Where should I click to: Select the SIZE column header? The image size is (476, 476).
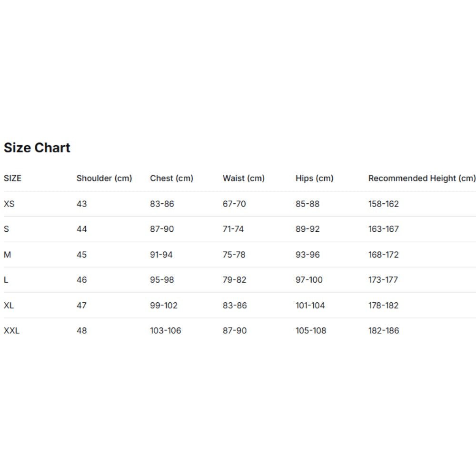(x=13, y=178)
